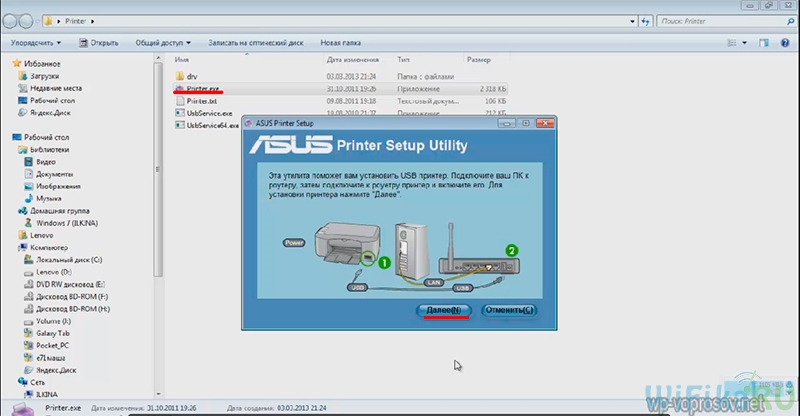Click Записать на оптический диск
800x416 pixels.
255,43
